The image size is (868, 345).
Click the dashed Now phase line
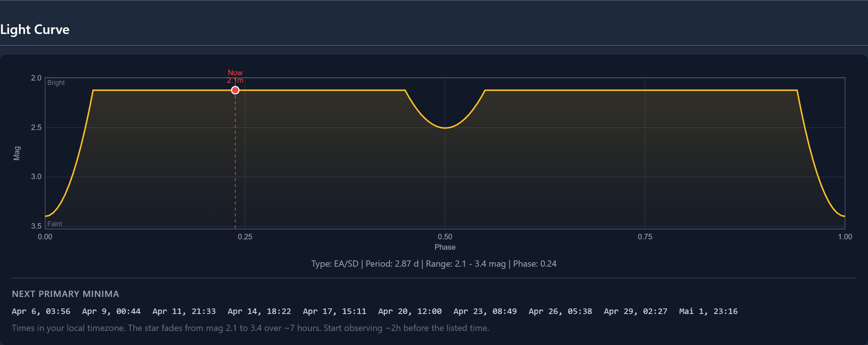235,166
